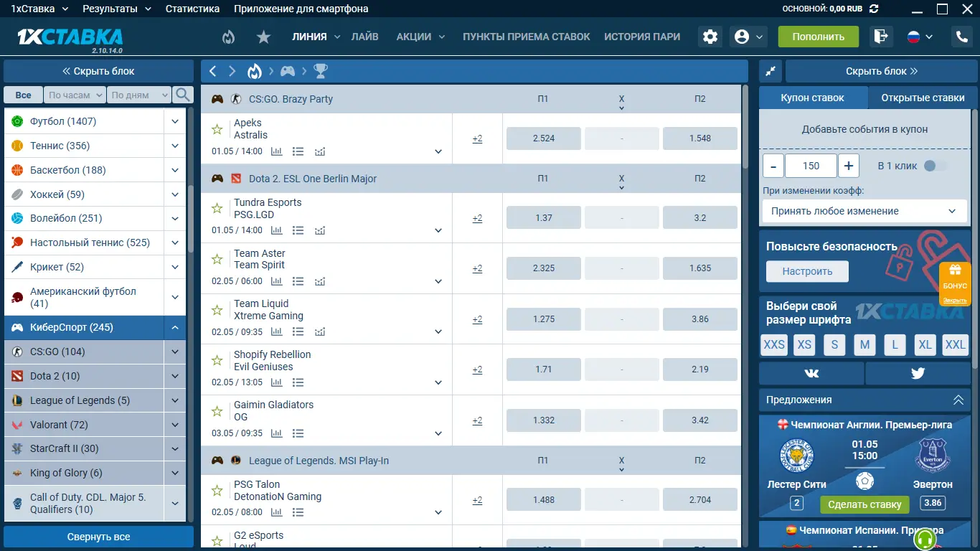Click the bet amount input field
Image resolution: width=980 pixels, height=551 pixels.
point(811,166)
